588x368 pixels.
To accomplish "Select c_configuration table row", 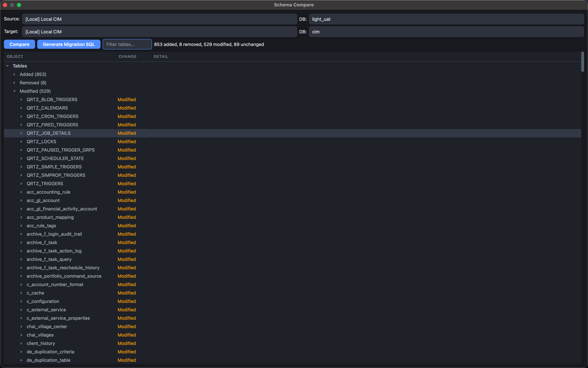I will [x=293, y=301].
